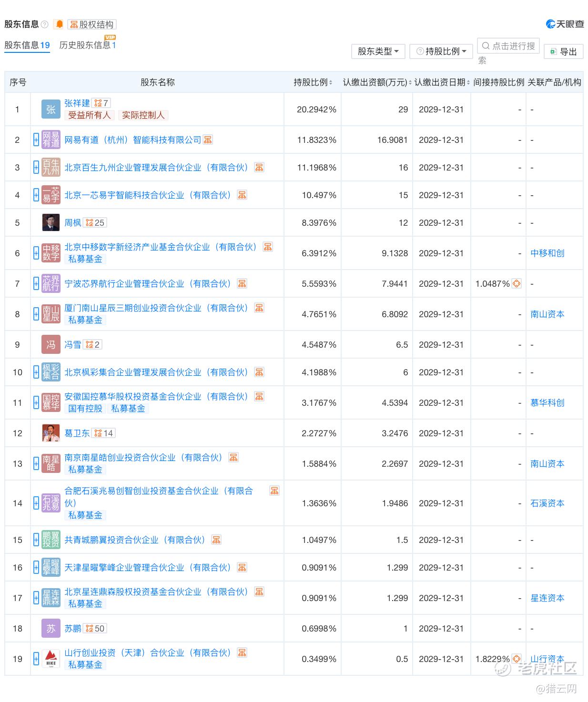Expand the 合肥石溪兆易创智 shareholder row
This screenshot has width=588, height=702.
click(x=36, y=503)
